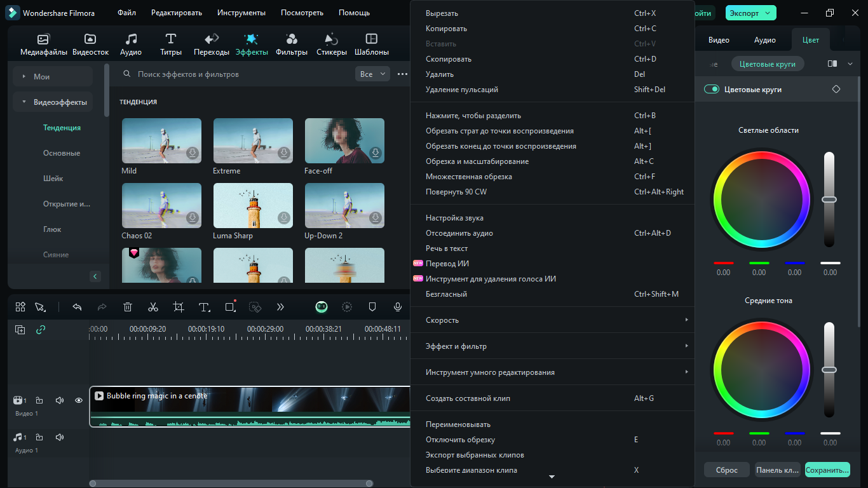Click the Светлые области brightness slider handle

829,200
